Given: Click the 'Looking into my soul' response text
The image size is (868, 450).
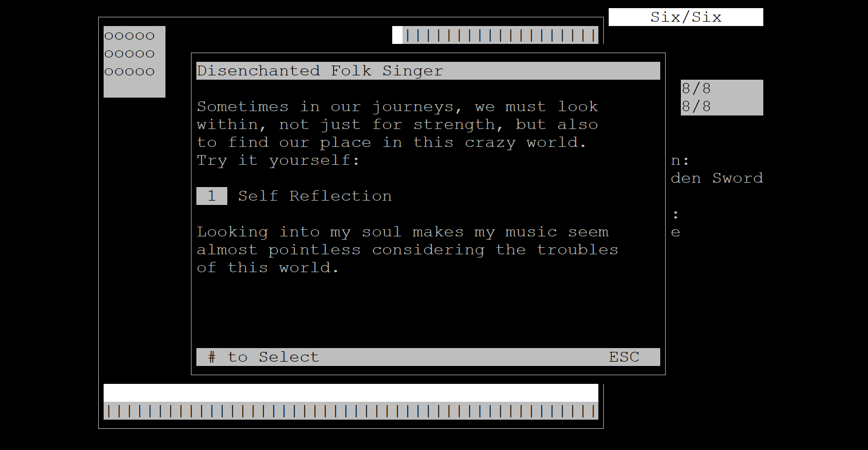Looking at the screenshot, I should [x=403, y=232].
